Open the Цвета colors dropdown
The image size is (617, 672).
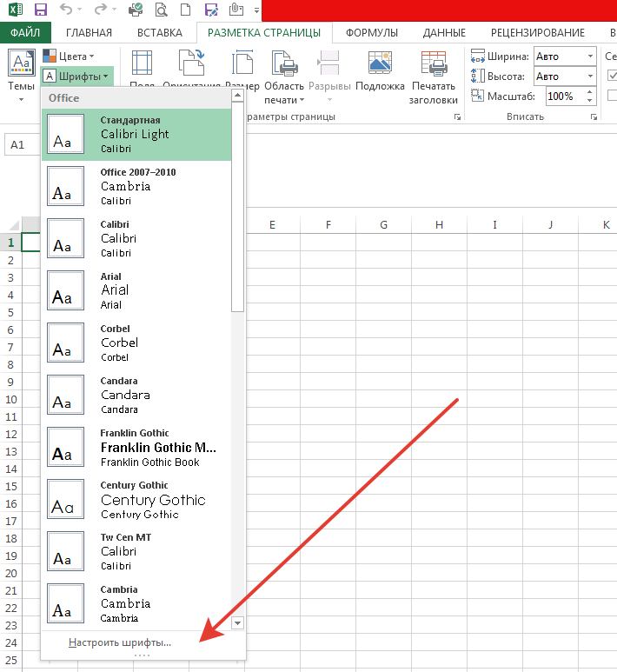69,57
